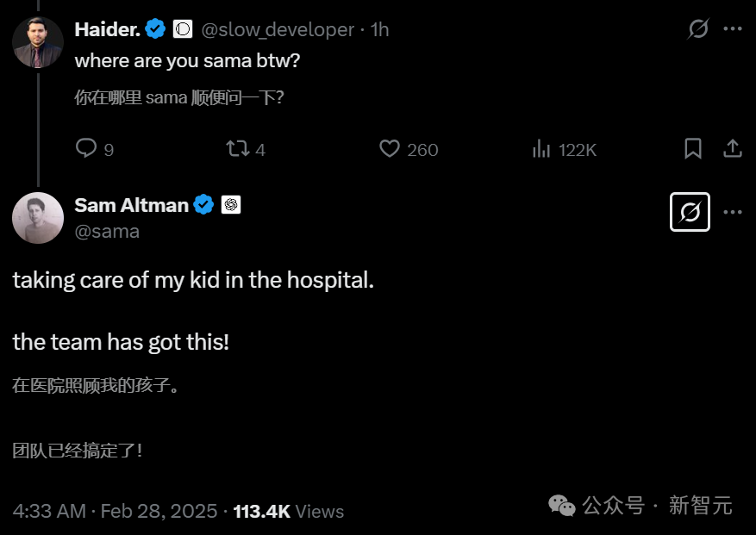
Task: Open Sam Altman's profile avatar
Action: point(38,218)
